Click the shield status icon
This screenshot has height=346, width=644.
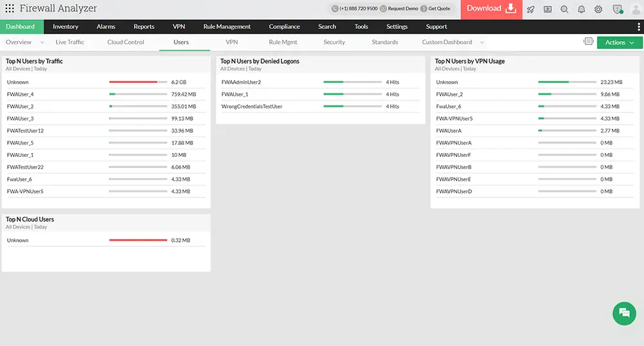coord(618,10)
